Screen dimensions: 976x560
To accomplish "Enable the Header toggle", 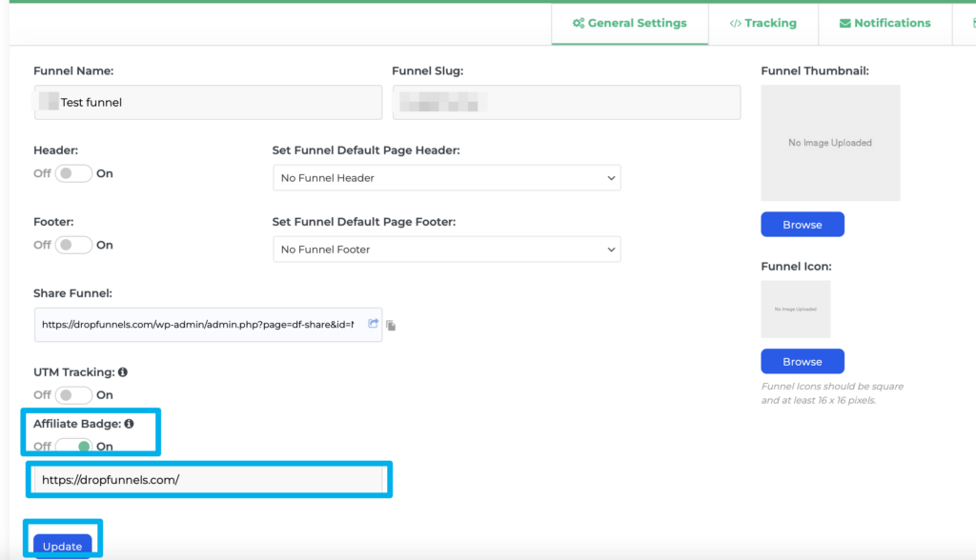I will point(73,173).
